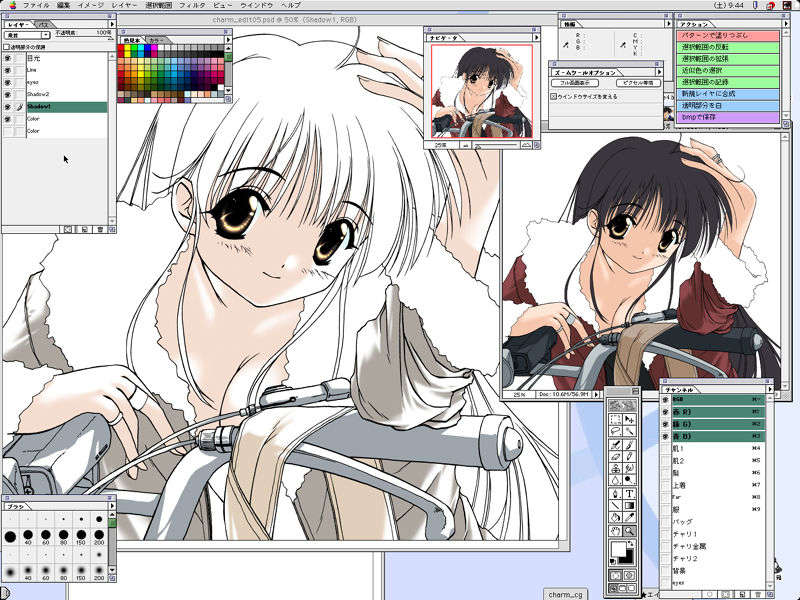This screenshot has height=600, width=800.
Task: Show the bottom Color layer
Action: coord(8,131)
